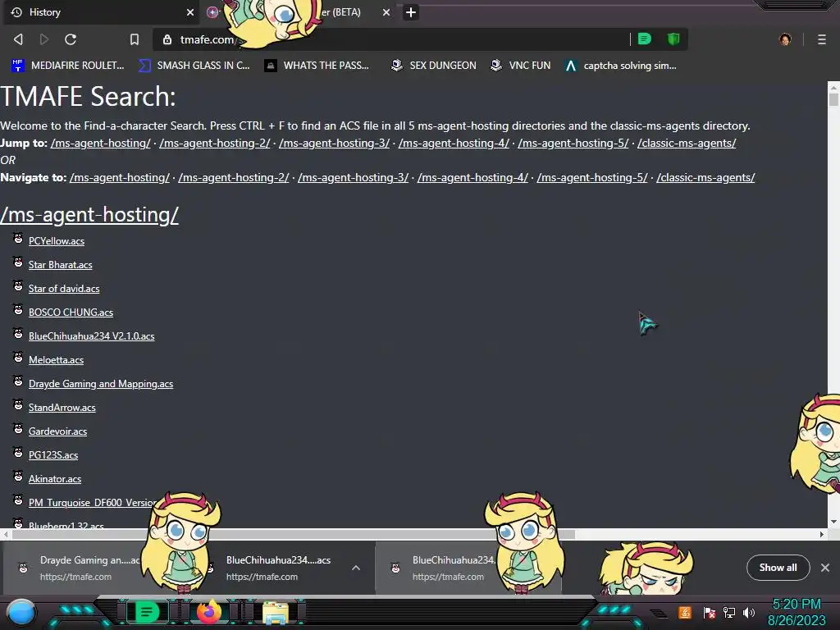Click the vertical scrollbar down arrow
Image resolution: width=840 pixels, height=630 pixels.
point(833,522)
